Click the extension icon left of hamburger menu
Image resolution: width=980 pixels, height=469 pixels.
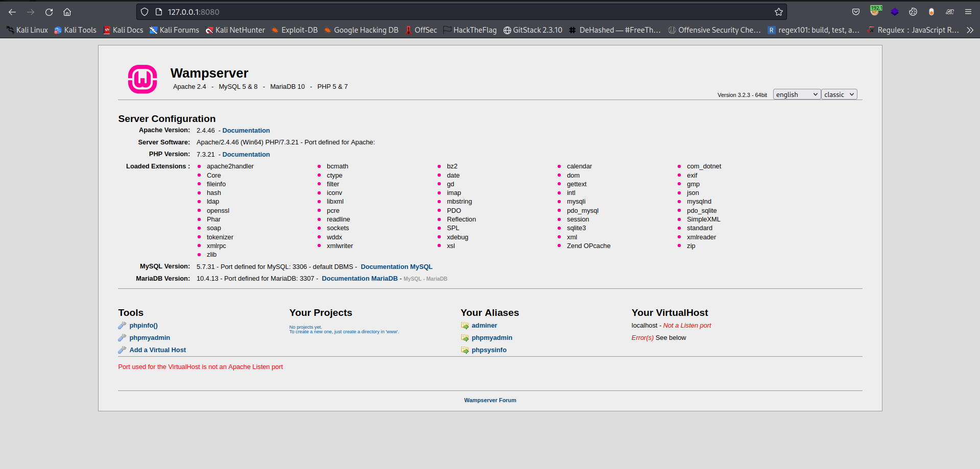click(x=950, y=12)
